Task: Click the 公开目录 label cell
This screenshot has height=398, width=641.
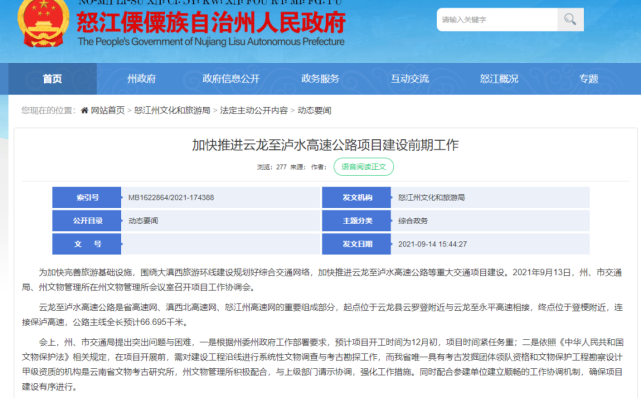Action: click(87, 221)
